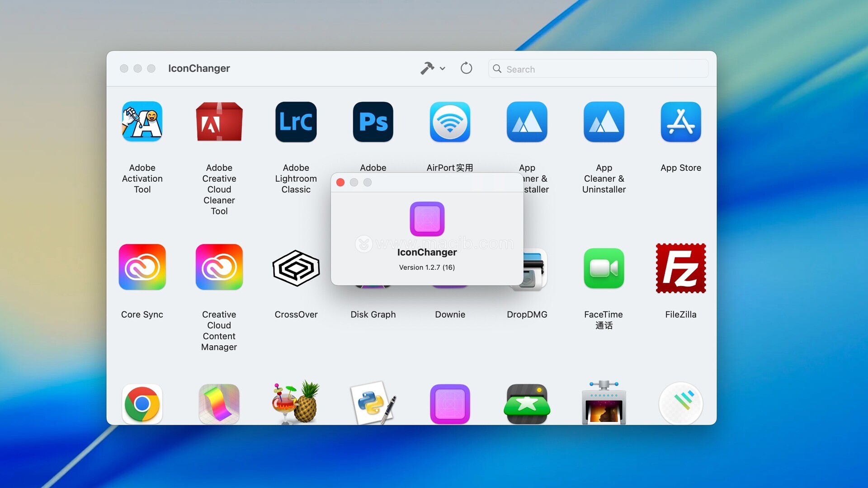Image resolution: width=868 pixels, height=488 pixels.
Task: Click the FaceTime green camera icon
Action: point(604,268)
